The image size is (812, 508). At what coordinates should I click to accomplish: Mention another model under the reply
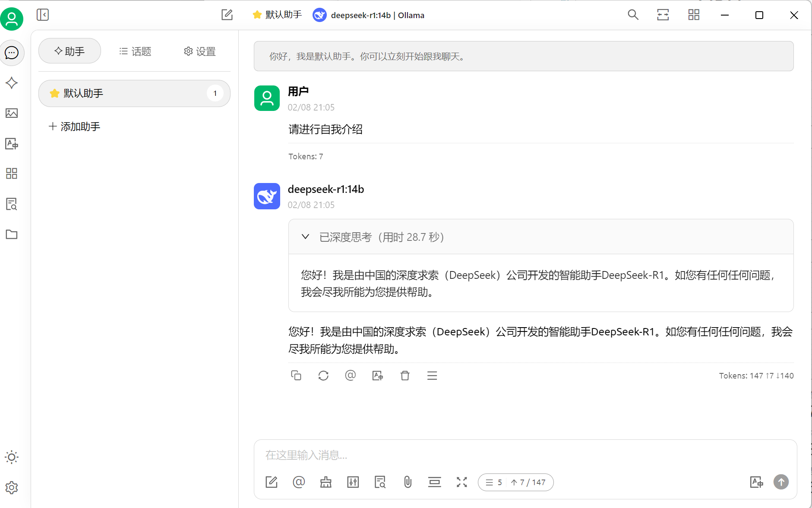coord(351,375)
